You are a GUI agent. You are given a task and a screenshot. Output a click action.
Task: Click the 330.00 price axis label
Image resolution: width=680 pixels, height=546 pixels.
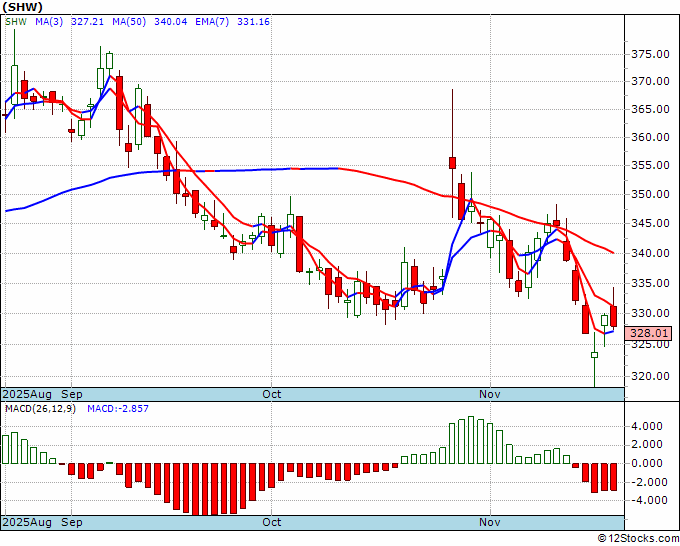click(x=650, y=313)
